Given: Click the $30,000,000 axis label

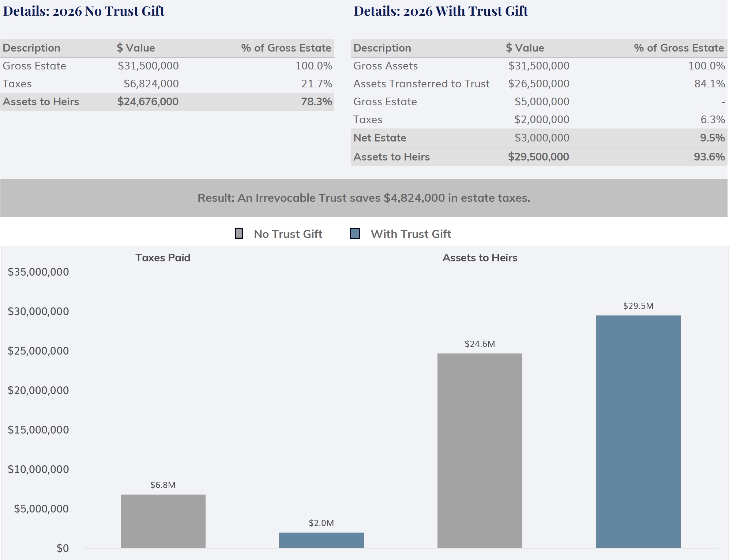Looking at the screenshot, I should point(38,311).
